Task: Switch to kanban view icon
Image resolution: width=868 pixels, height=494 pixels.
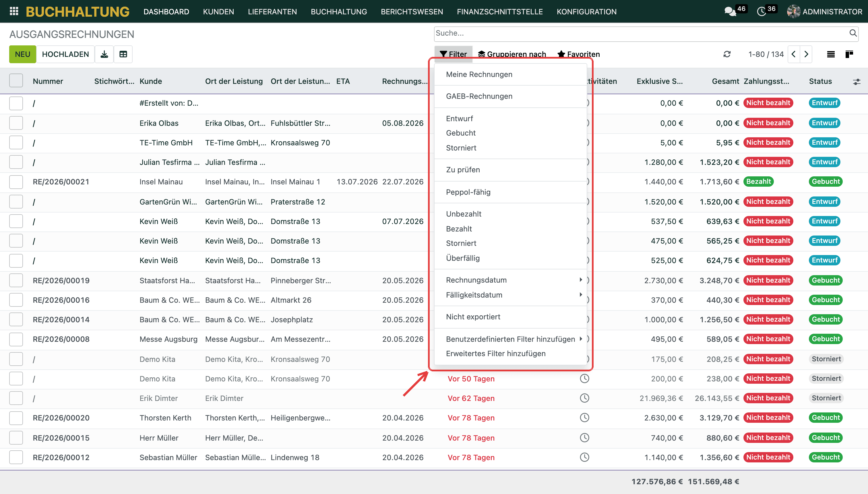Action: (849, 54)
